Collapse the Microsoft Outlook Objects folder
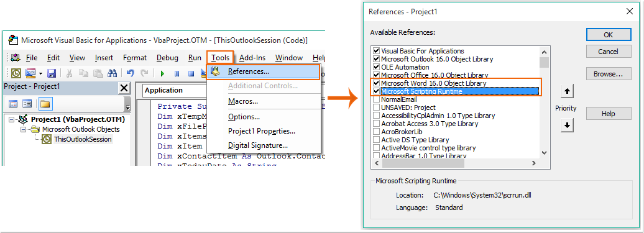Screen dimensions: 644x233 (24, 129)
